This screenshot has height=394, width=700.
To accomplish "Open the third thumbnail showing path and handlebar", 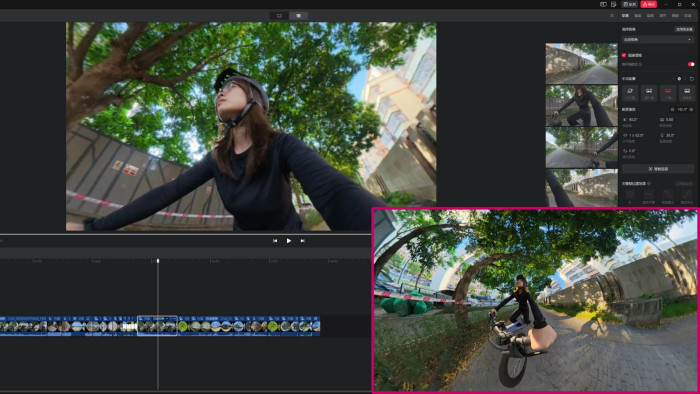I will [x=581, y=148].
